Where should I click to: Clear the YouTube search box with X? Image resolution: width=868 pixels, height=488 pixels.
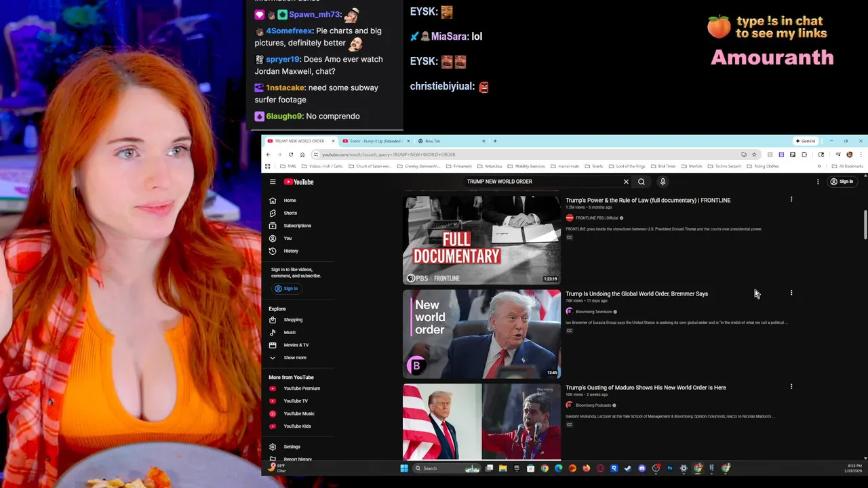click(626, 182)
